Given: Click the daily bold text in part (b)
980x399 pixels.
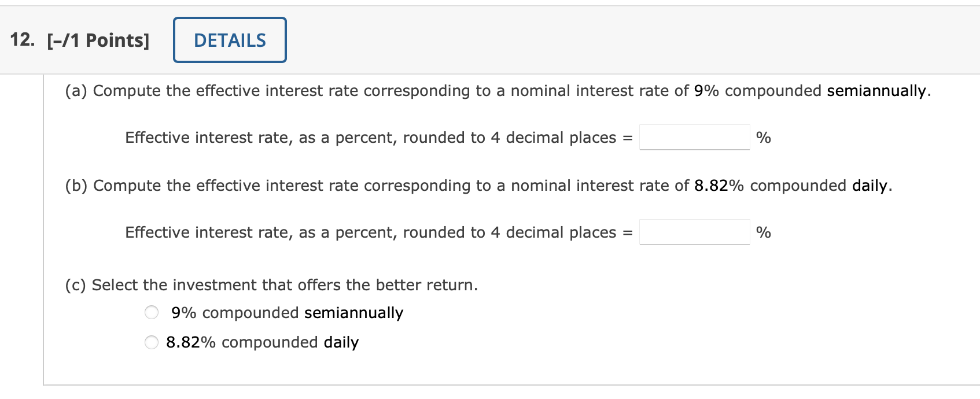Looking at the screenshot, I should (x=868, y=186).
